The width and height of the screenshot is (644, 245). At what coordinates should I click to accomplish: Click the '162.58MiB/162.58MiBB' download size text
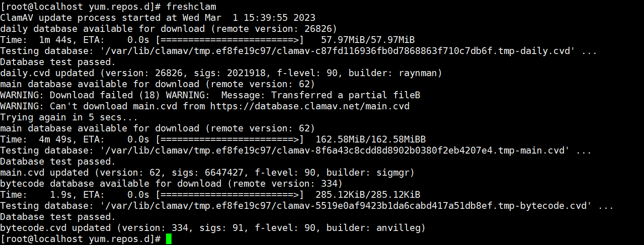coord(370,140)
